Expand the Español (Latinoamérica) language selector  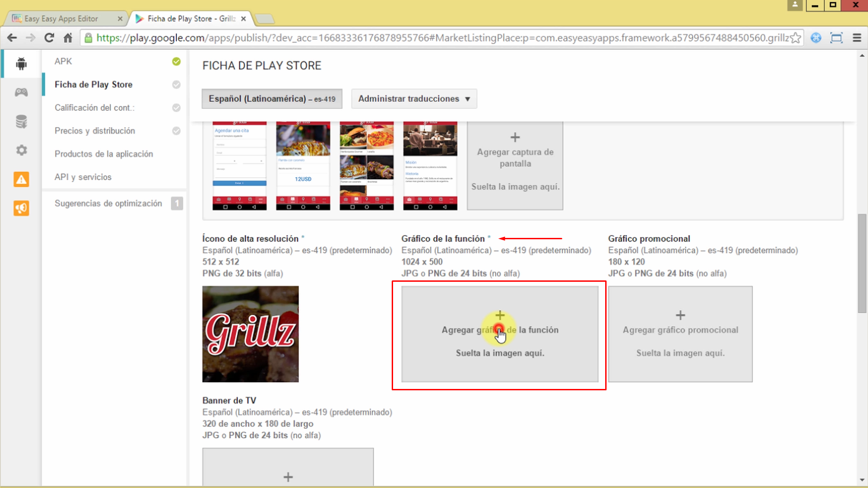[x=271, y=99]
